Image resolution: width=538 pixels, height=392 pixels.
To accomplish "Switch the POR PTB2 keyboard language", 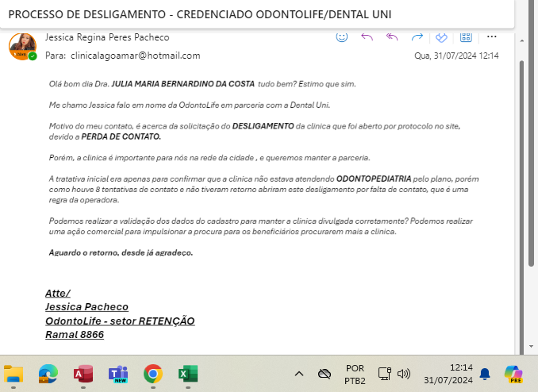I will tap(355, 375).
